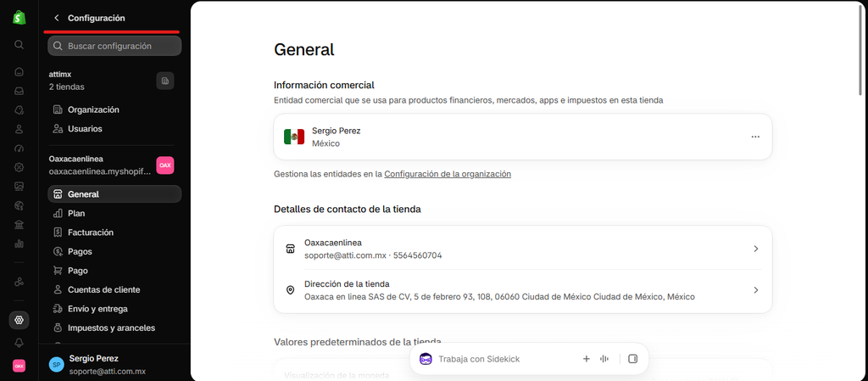The image size is (868, 381).
Task: Open Facturación in the settings sidebar
Action: point(114,233)
